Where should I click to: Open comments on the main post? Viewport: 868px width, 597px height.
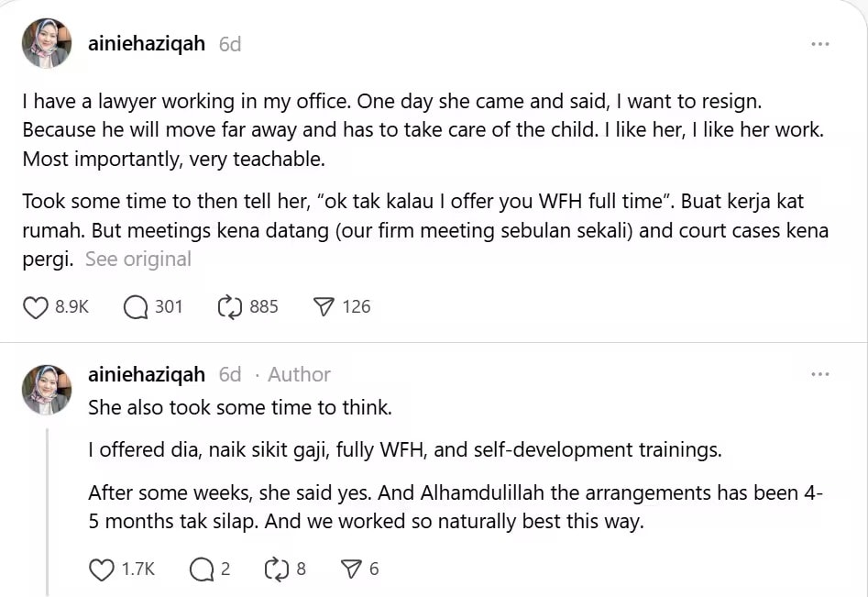coord(136,307)
